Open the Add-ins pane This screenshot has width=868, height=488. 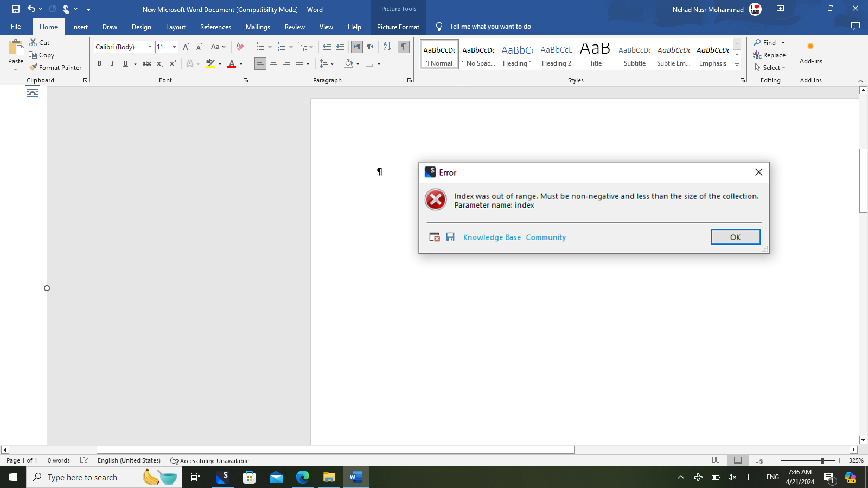click(x=810, y=54)
